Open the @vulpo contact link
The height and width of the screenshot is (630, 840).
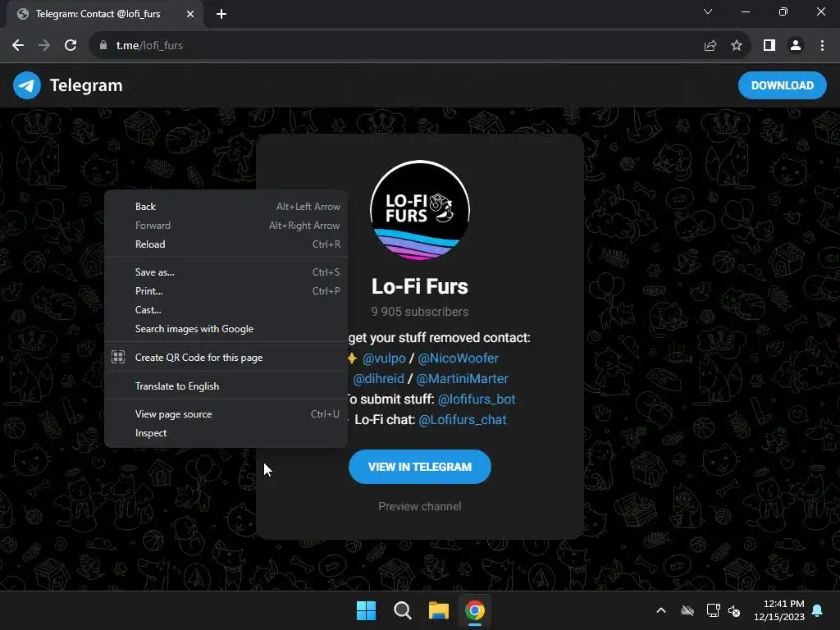coord(384,358)
